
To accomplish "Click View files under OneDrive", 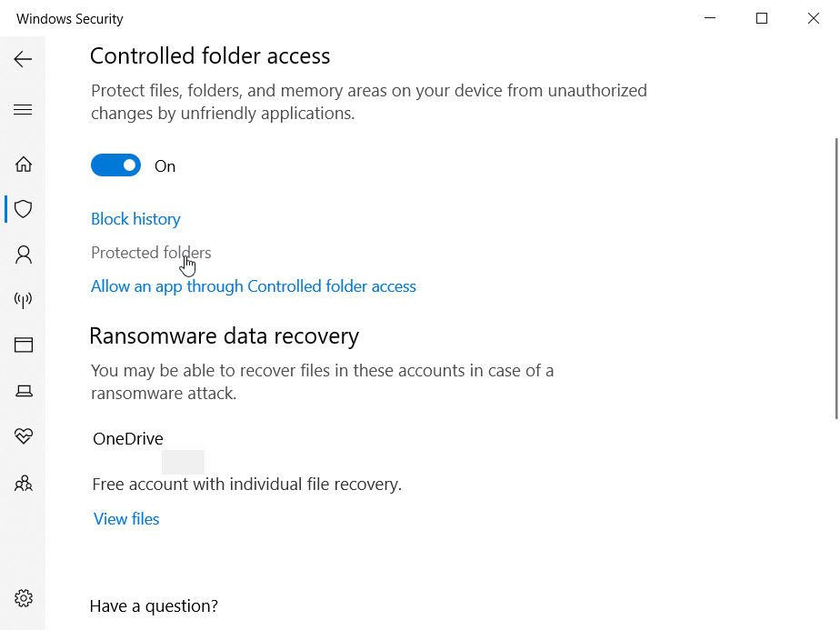I will tap(126, 519).
